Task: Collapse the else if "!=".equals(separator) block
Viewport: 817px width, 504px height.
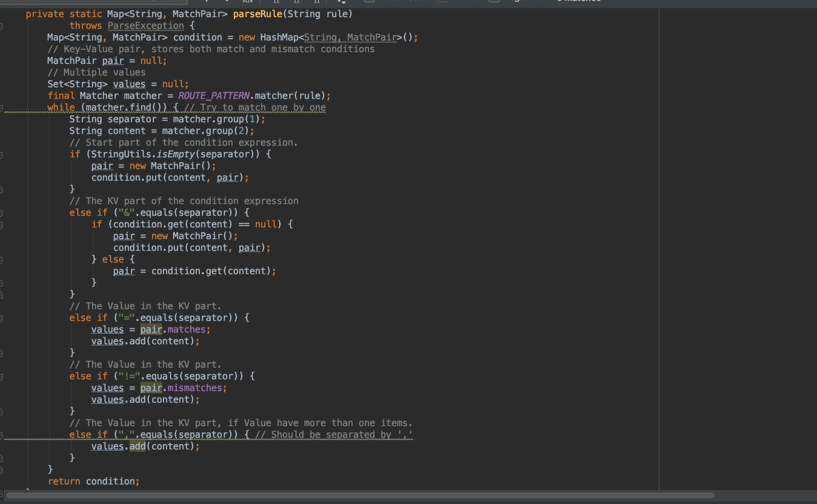Action: click(2, 377)
